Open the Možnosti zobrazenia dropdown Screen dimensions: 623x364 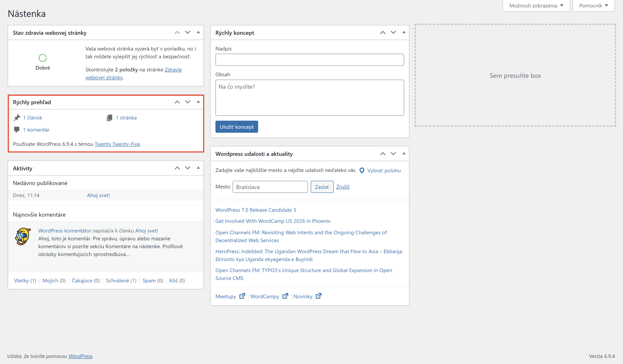pyautogui.click(x=536, y=6)
